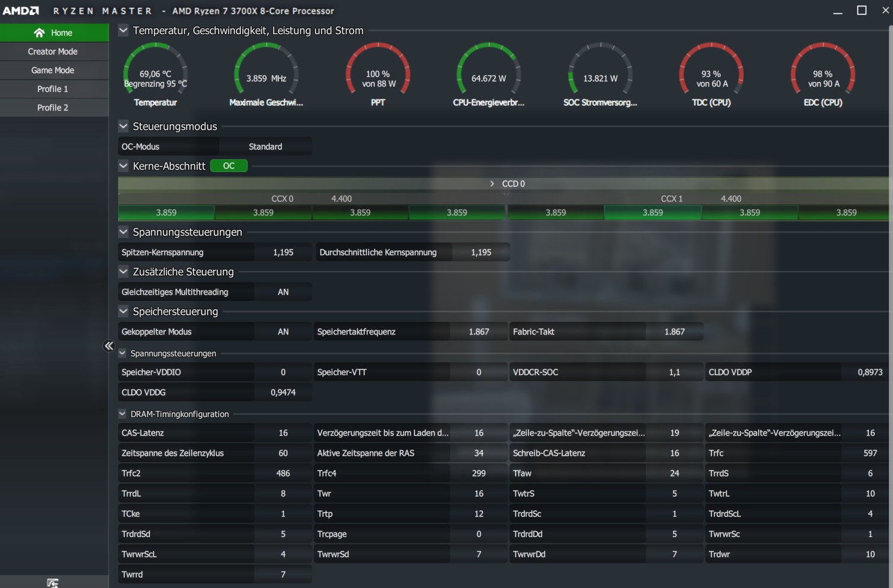Click OC-Modus Standard value
The height and width of the screenshot is (588, 893).
pos(266,146)
